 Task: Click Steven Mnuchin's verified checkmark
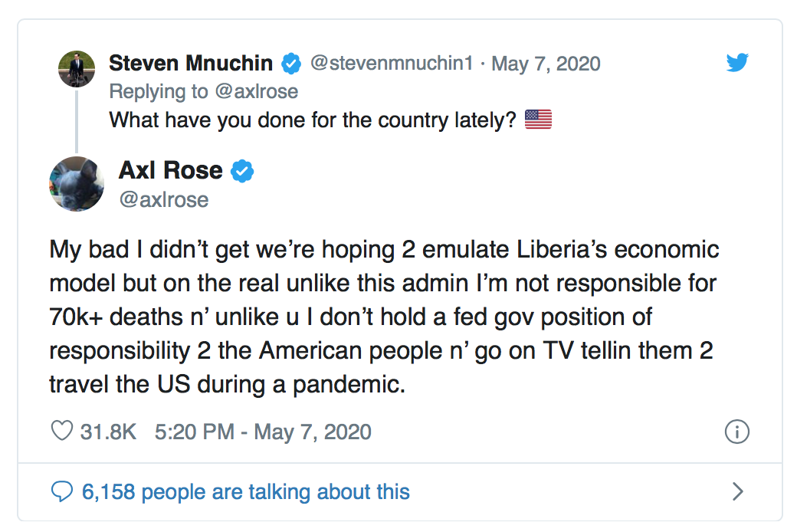pos(291,64)
